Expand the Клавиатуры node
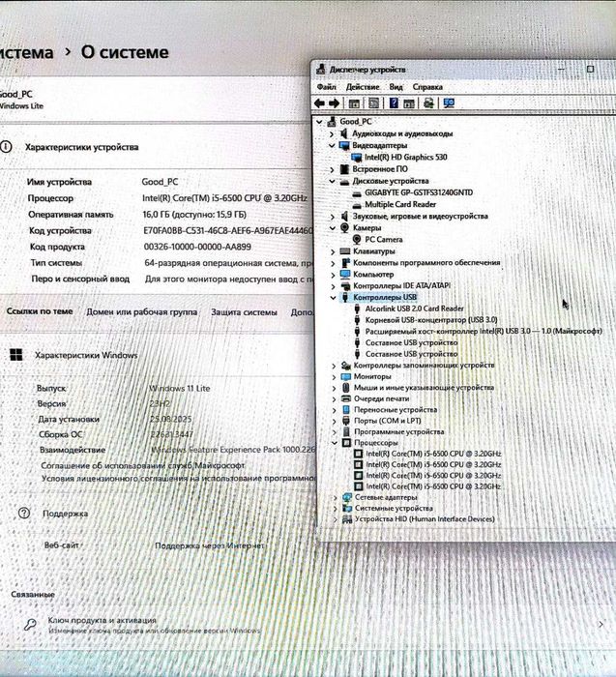This screenshot has width=616, height=677. [333, 251]
